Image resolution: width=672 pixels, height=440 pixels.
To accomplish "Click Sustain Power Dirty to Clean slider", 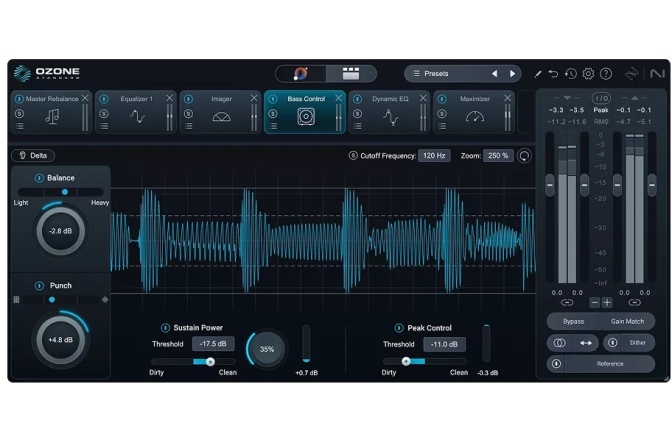I will coord(193,362).
